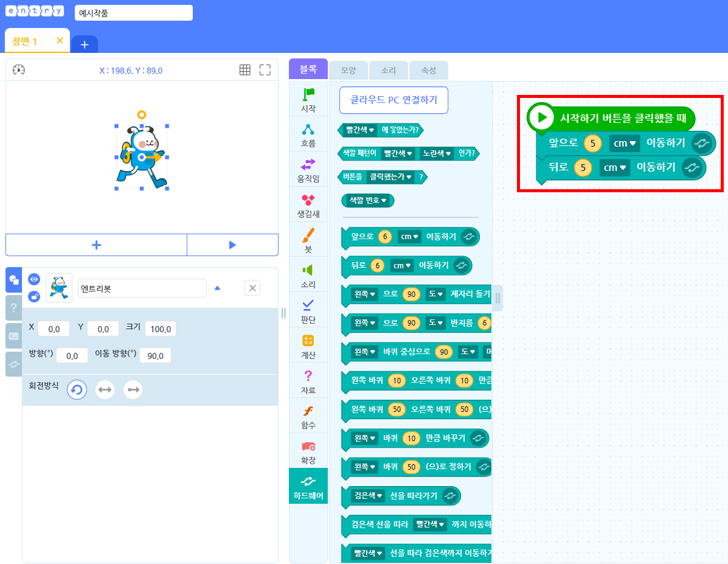
Task: Click the Y coordinate field
Action: tap(103, 329)
